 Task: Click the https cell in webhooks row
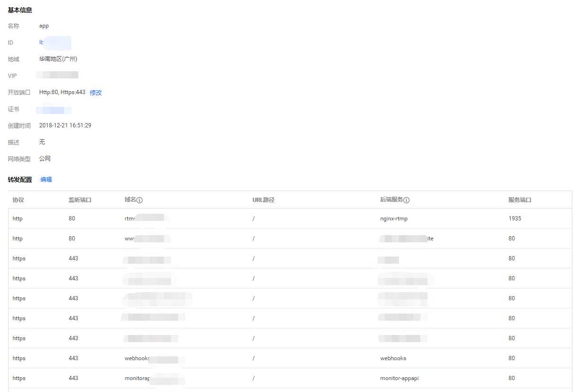pyautogui.click(x=19, y=358)
